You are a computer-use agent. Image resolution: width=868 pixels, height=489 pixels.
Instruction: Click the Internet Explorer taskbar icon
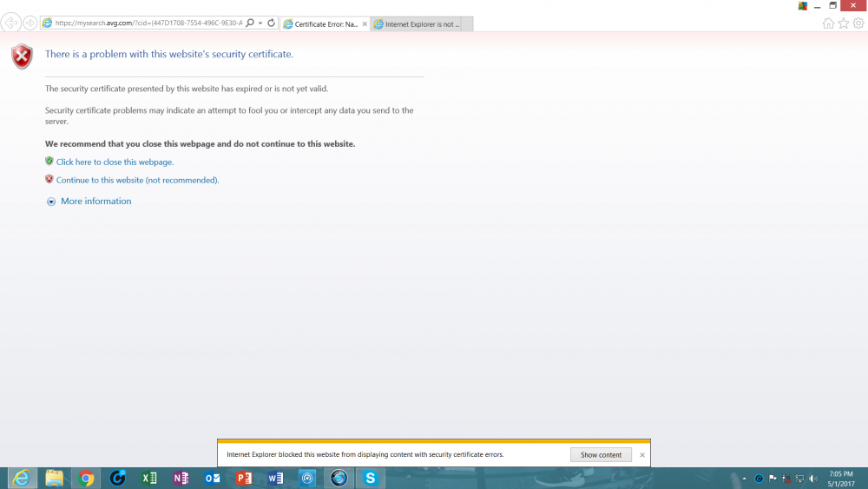tap(22, 478)
